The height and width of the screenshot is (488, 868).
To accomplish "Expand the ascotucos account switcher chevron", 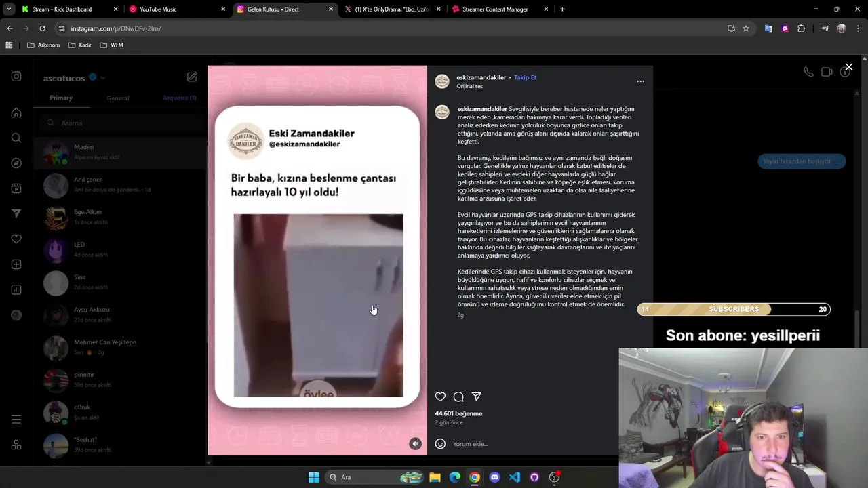I will click(103, 78).
